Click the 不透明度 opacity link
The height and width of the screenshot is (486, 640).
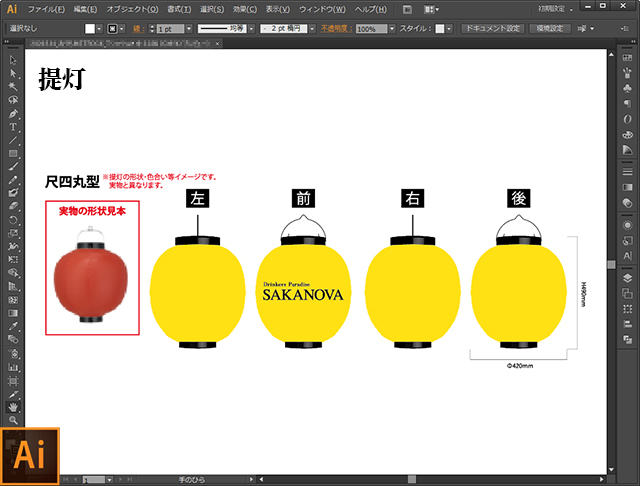[336, 29]
